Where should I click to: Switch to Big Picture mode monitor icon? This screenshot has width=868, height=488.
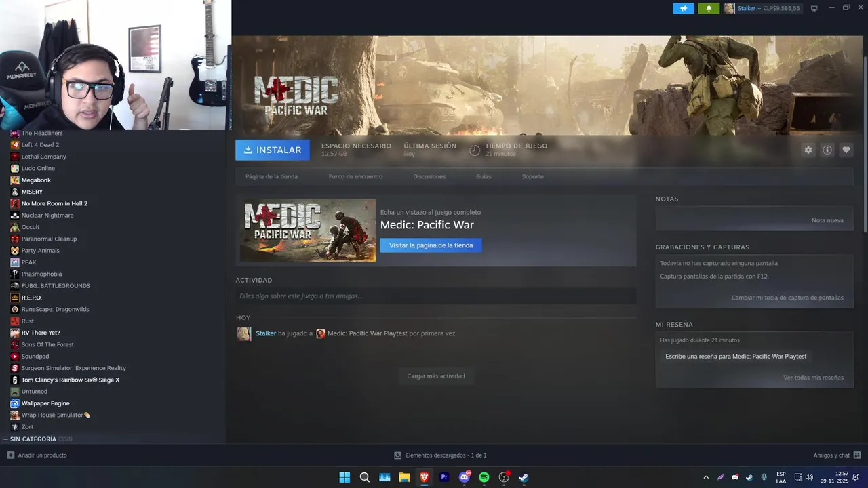coord(814,8)
